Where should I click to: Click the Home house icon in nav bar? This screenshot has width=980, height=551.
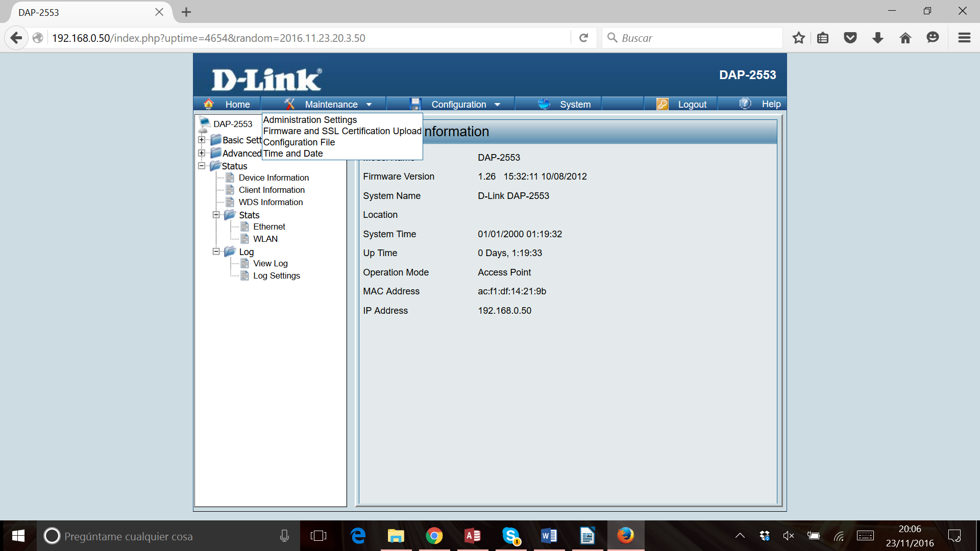208,104
